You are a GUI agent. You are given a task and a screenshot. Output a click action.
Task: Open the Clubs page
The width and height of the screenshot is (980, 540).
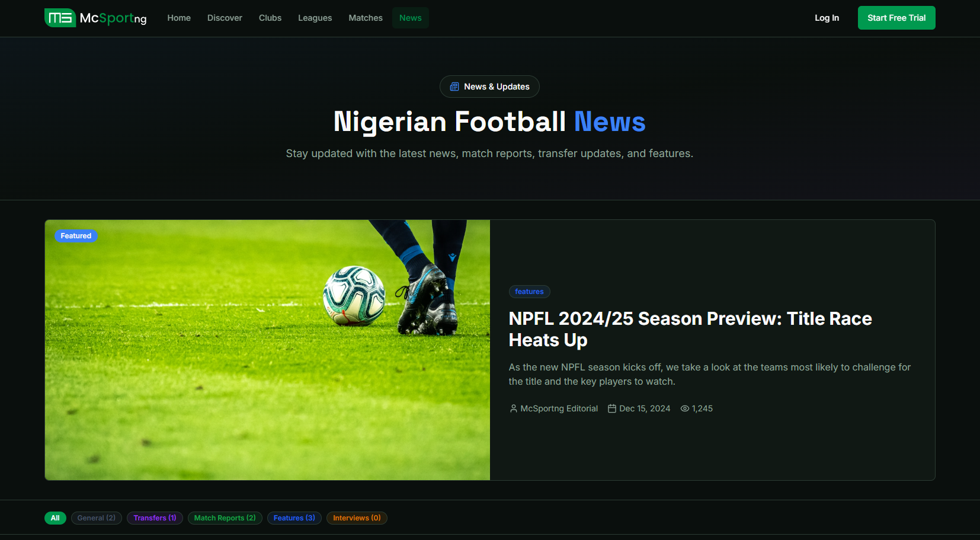[x=270, y=18]
